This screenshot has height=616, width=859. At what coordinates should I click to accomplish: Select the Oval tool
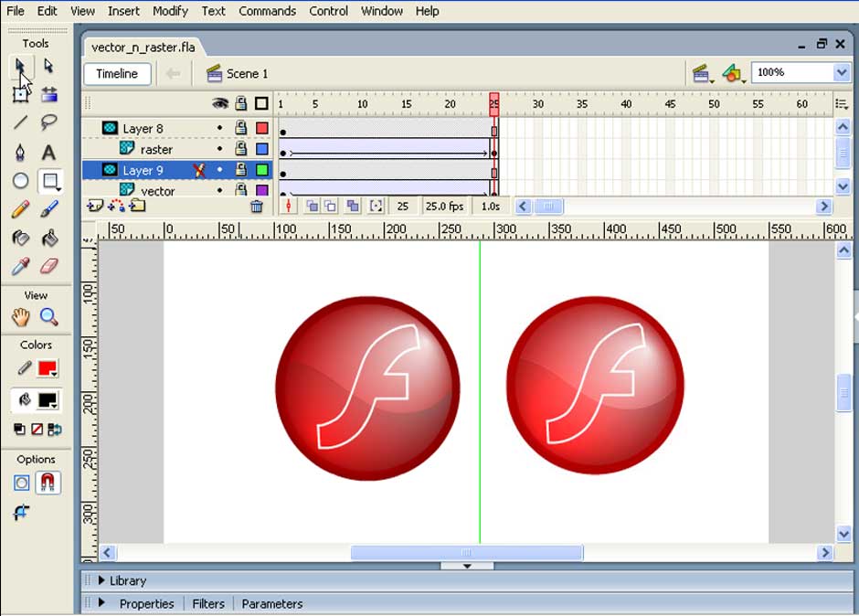(x=21, y=181)
